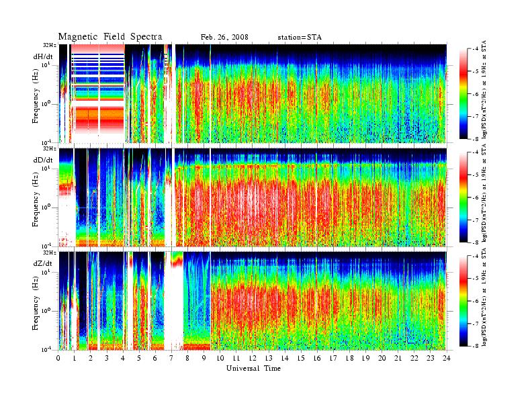Viewport: 532px width, 411px height.
Task: Click hour '17' on the Universal Time axis
Action: point(333,359)
